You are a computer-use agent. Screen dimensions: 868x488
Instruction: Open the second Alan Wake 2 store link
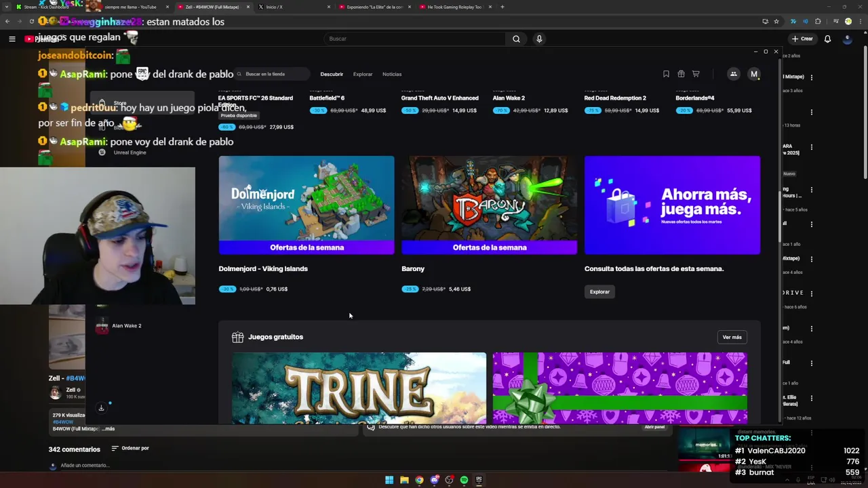point(509,98)
